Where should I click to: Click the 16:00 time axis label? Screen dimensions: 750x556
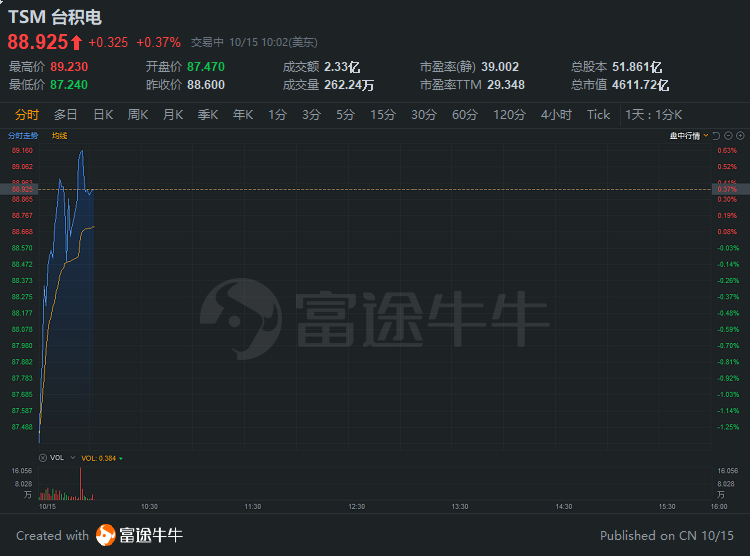pos(719,506)
